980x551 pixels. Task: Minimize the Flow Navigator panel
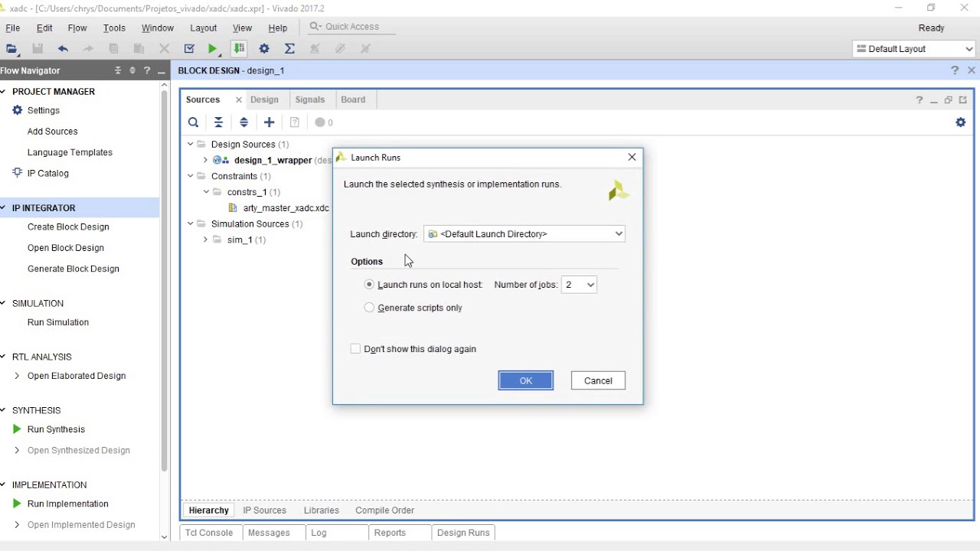tap(161, 71)
